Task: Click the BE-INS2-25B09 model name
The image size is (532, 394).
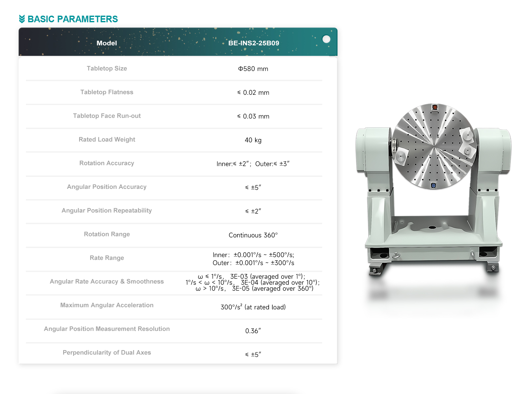Action: point(253,43)
